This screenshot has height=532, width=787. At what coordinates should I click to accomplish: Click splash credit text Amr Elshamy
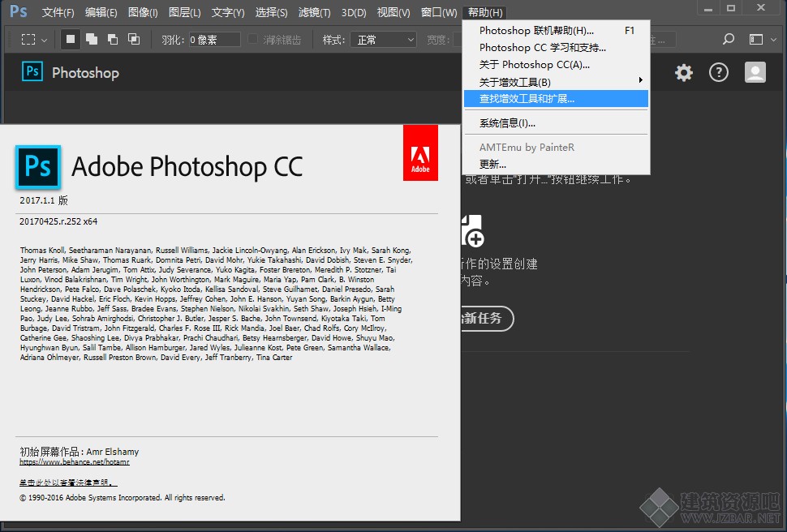(x=113, y=452)
